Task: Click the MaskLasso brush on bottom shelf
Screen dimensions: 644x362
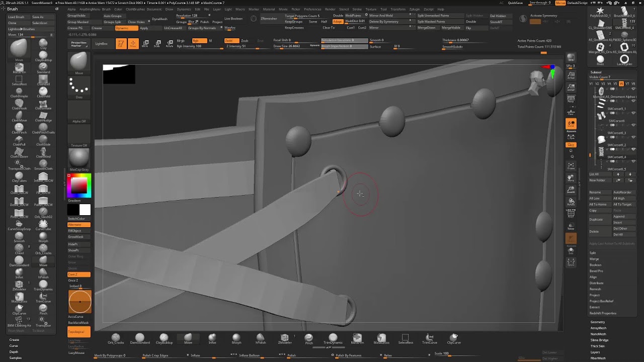Action: click(x=381, y=338)
